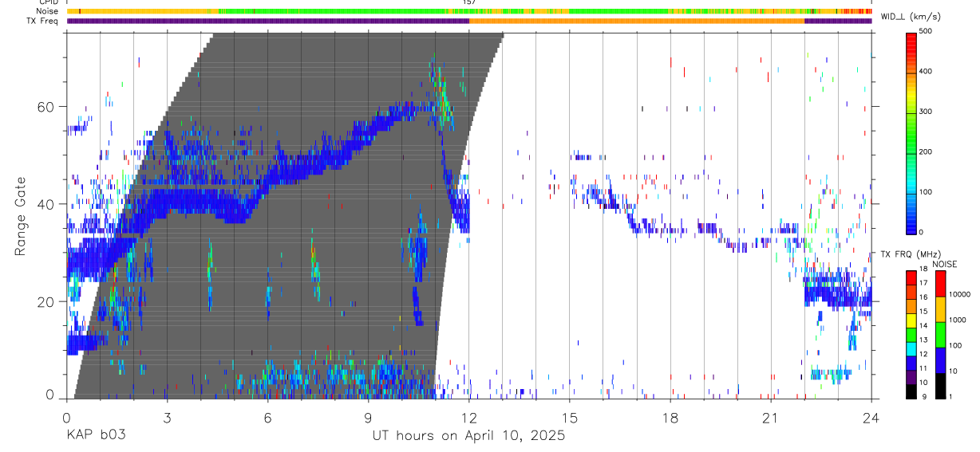Click the green segment of the NOISE colorbar
This screenshot has height=452, width=980.
tap(940, 335)
